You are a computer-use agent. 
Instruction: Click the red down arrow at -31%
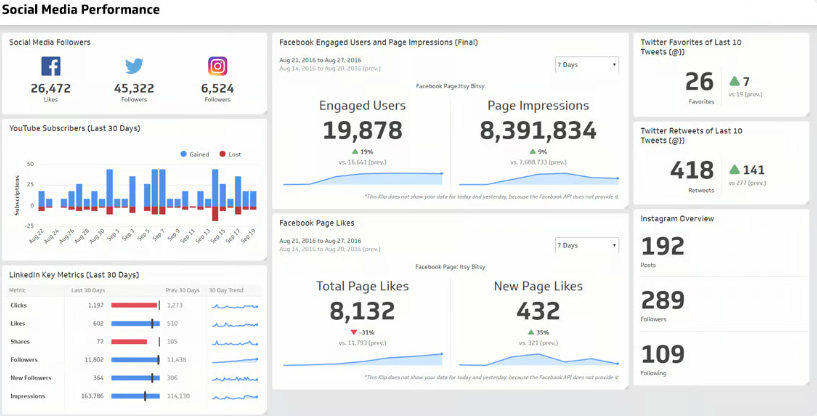pyautogui.click(x=354, y=332)
